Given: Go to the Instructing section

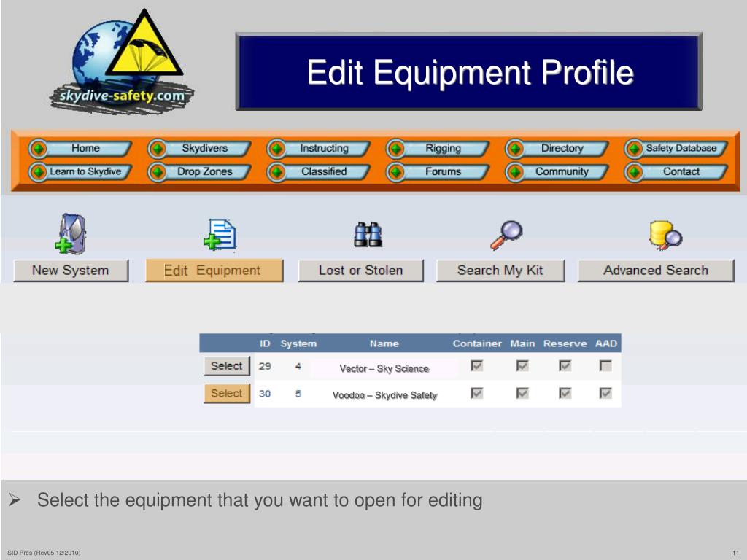Looking at the screenshot, I should click(x=324, y=148).
